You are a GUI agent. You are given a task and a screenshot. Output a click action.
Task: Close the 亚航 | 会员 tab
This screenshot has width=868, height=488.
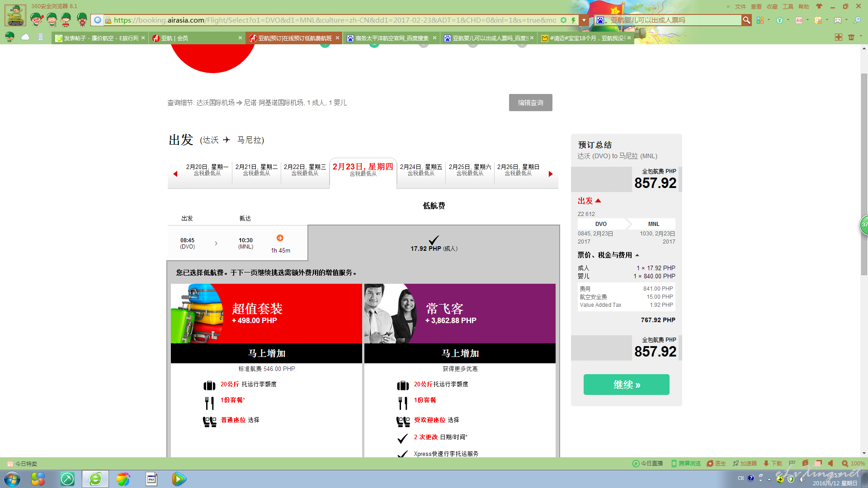click(x=240, y=38)
